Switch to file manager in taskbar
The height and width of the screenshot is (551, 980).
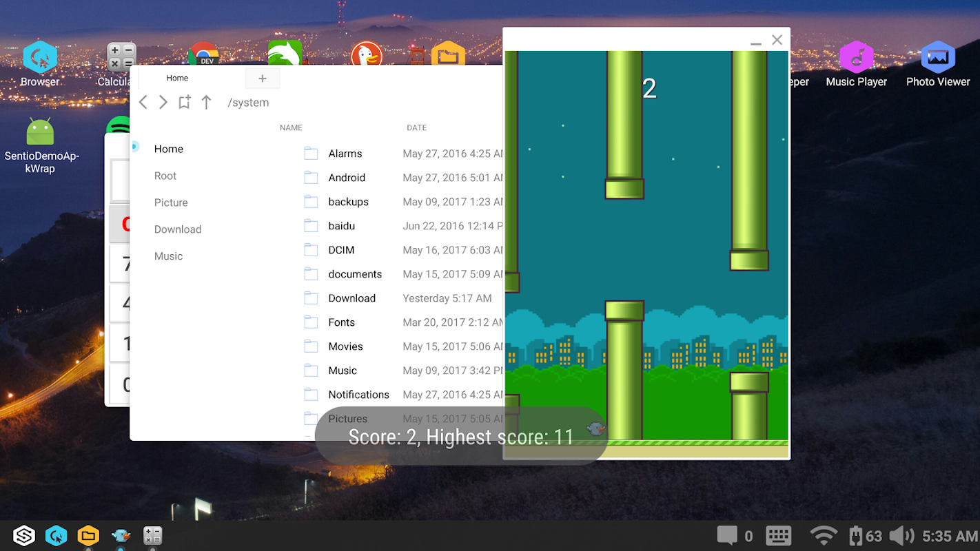(x=88, y=536)
